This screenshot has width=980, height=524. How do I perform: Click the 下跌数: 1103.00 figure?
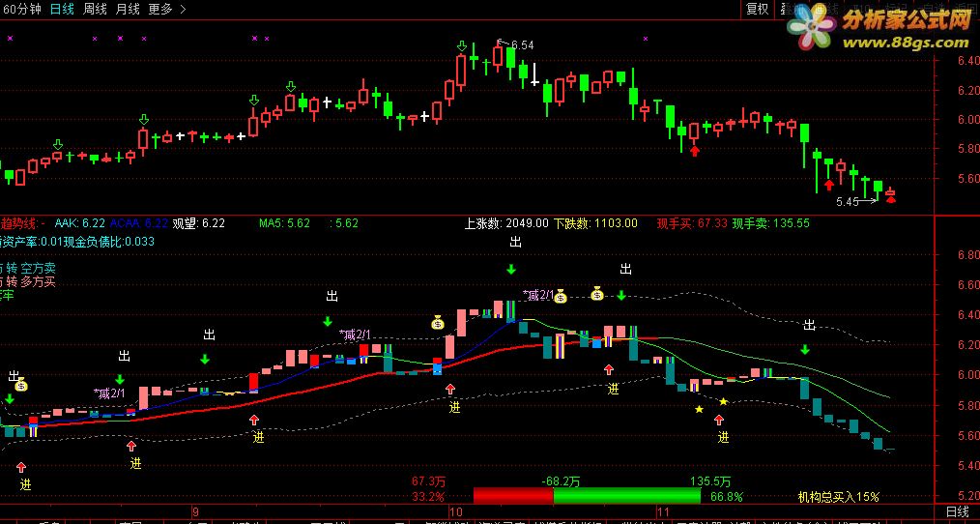point(595,223)
